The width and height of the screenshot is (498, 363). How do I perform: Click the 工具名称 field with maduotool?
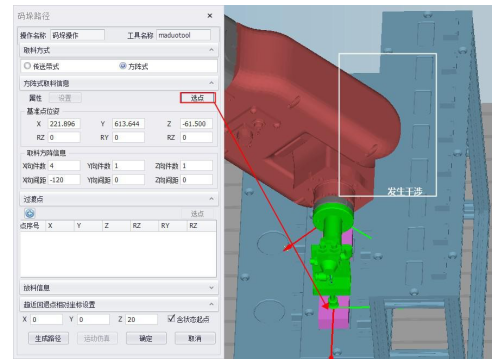click(183, 35)
